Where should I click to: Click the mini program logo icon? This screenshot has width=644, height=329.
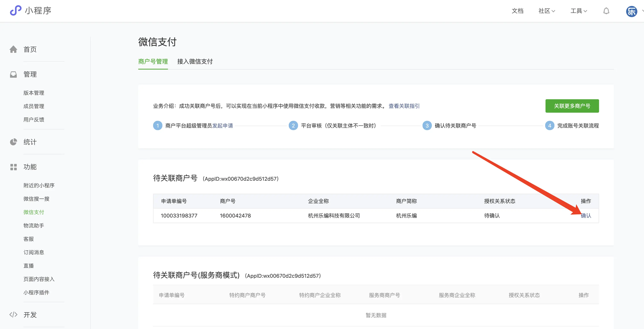click(16, 10)
